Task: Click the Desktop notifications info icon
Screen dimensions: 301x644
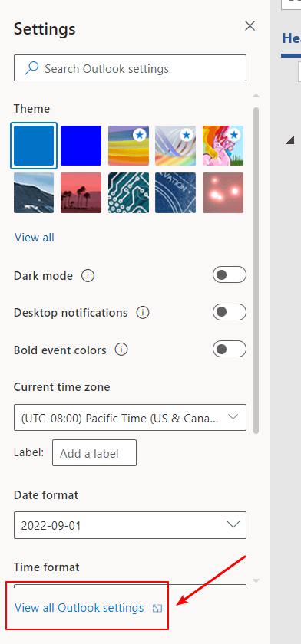Action: (143, 313)
